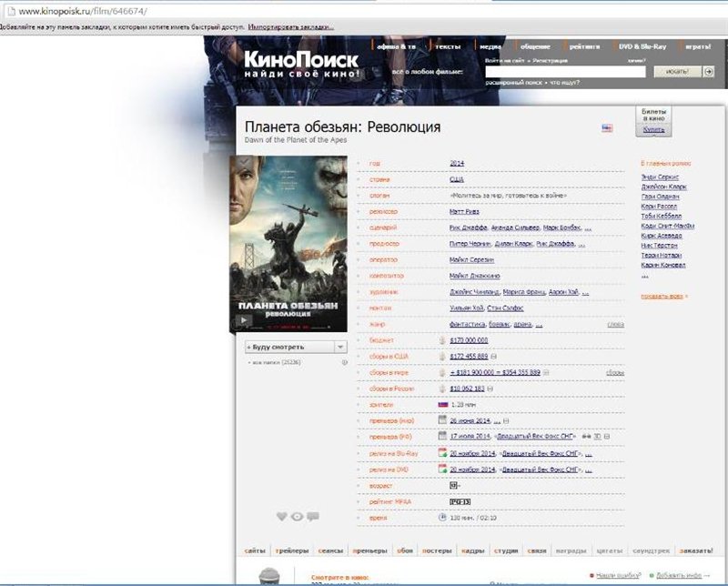728x586 pixels.
Task: Open actor link Энди Серкис
Action: tap(660, 177)
